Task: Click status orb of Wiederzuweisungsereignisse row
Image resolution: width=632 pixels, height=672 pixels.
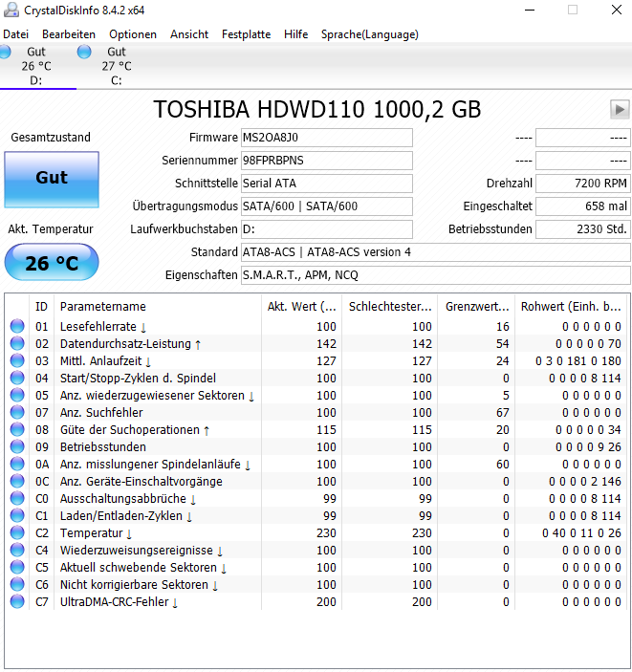Action: [x=17, y=550]
